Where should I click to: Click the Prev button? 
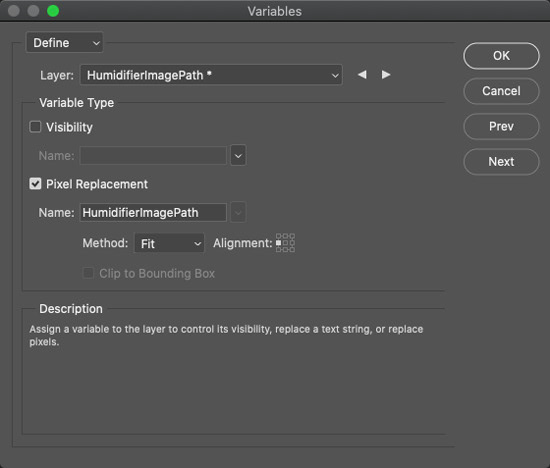pyautogui.click(x=501, y=126)
